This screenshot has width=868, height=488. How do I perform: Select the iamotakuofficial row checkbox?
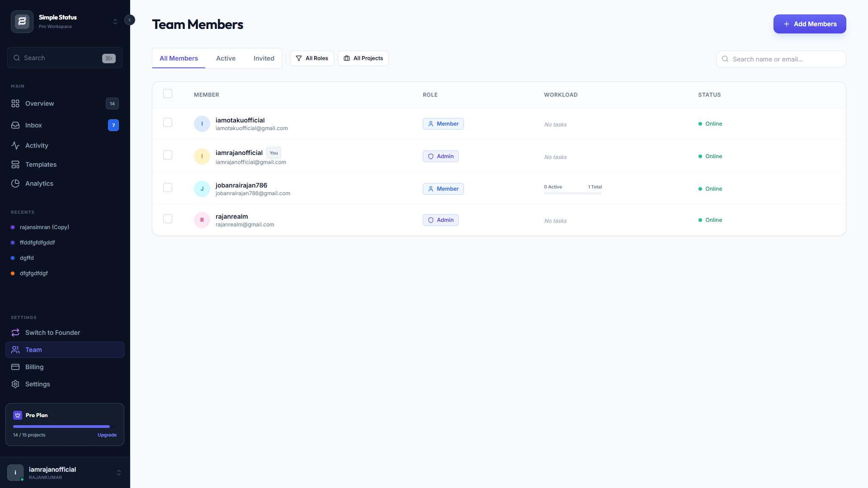pyautogui.click(x=168, y=122)
